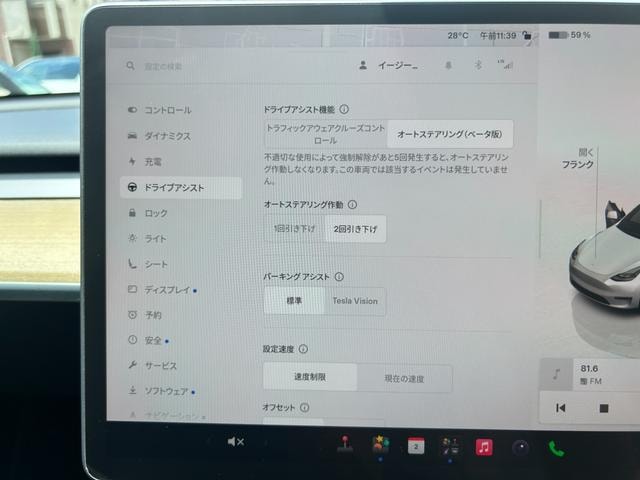Choose 1回引き下げ activation option

click(294, 229)
